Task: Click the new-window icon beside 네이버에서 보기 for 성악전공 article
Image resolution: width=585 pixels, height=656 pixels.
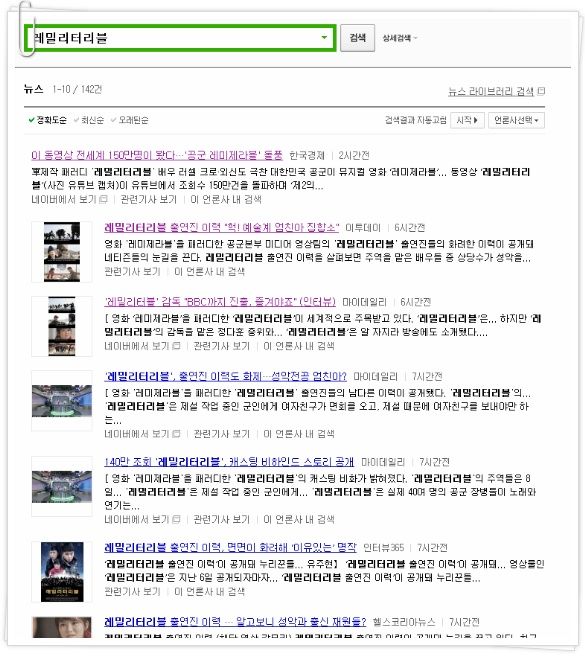Action: coord(176,434)
